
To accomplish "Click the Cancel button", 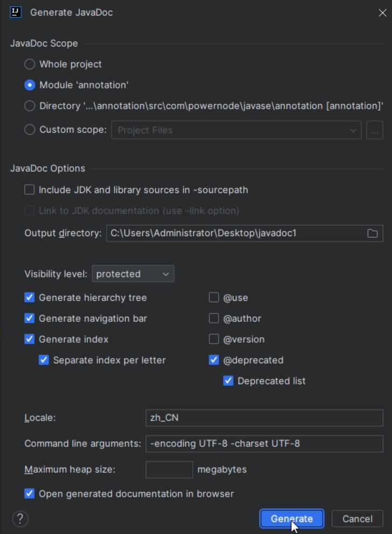I will (357, 519).
